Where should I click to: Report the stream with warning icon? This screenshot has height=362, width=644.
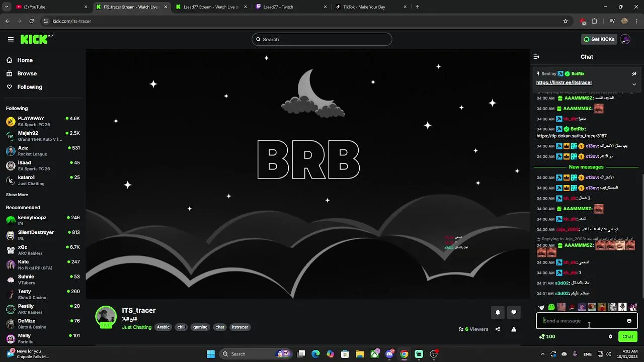(x=514, y=329)
